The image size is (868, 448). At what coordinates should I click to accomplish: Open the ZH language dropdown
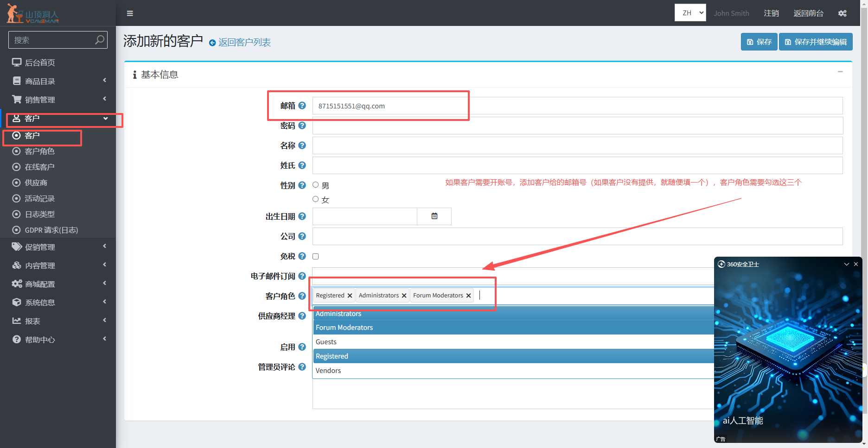tap(690, 13)
